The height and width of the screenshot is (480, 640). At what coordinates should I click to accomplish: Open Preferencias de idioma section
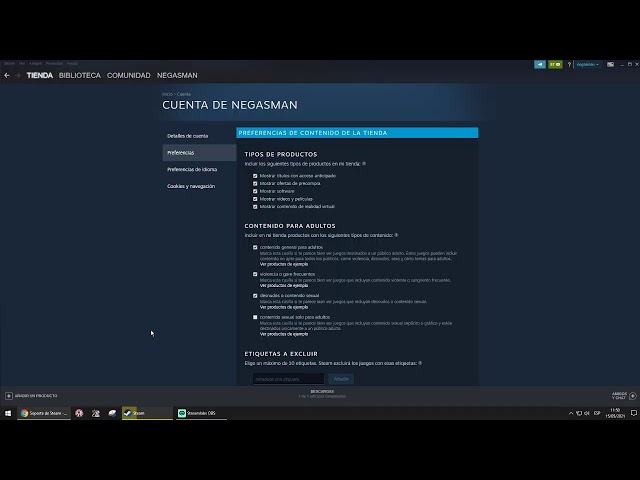click(x=192, y=169)
